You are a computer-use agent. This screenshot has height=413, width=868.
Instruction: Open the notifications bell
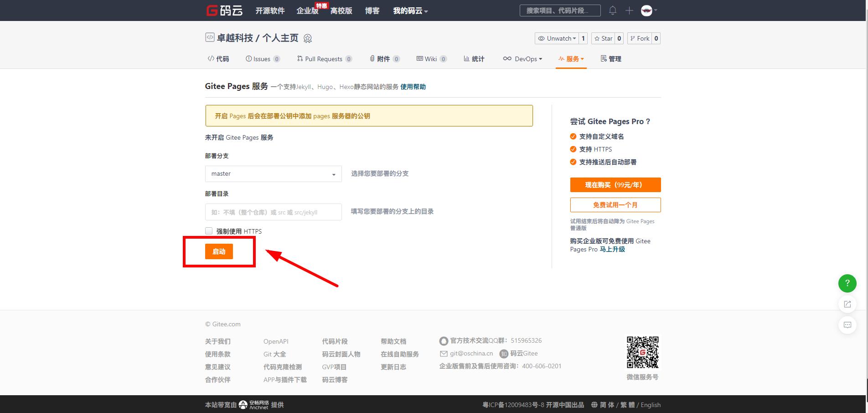pos(612,10)
